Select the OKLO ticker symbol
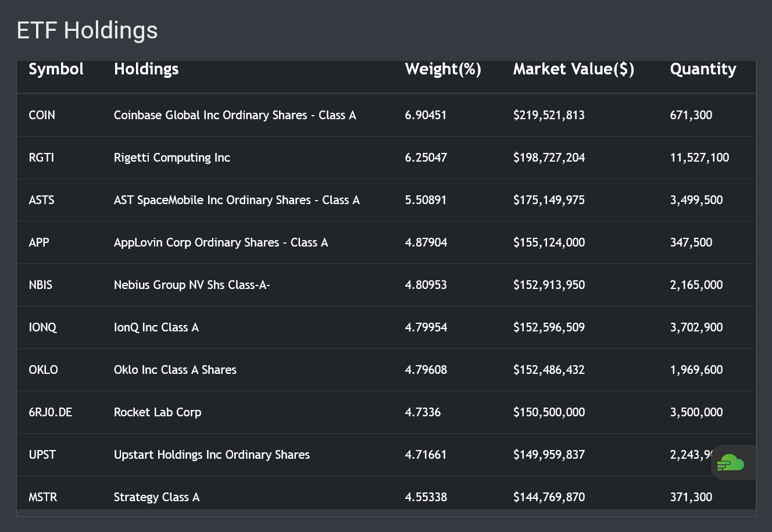 44,370
